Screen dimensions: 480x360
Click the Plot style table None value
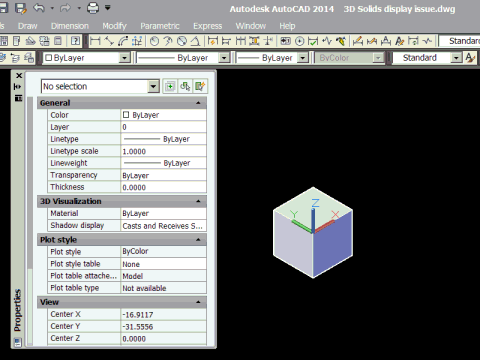pyautogui.click(x=163, y=264)
